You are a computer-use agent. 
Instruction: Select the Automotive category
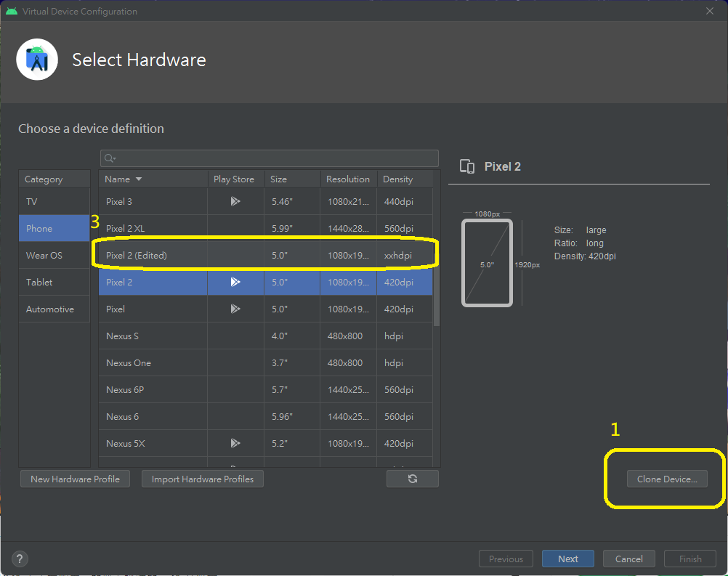click(x=54, y=309)
